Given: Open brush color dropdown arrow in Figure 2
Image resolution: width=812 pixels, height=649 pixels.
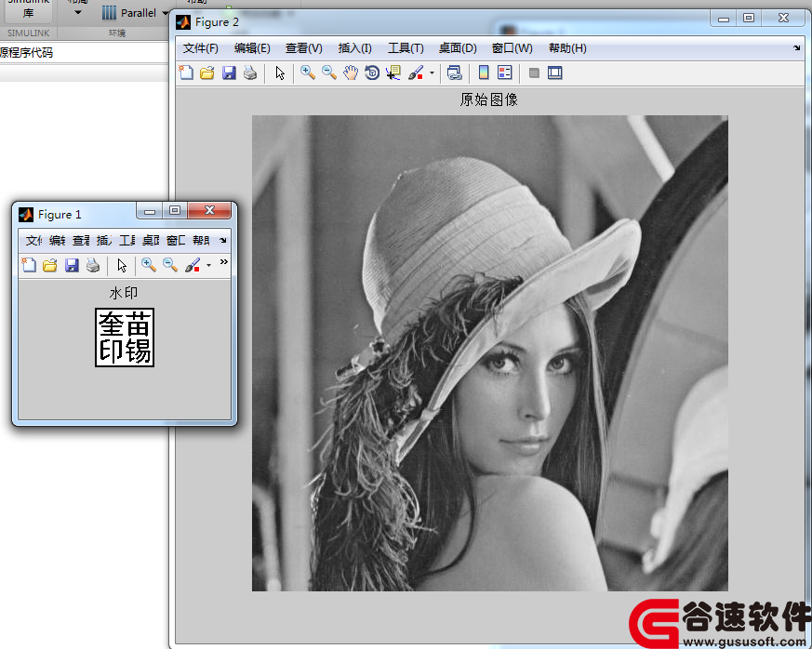Looking at the screenshot, I should pyautogui.click(x=432, y=73).
